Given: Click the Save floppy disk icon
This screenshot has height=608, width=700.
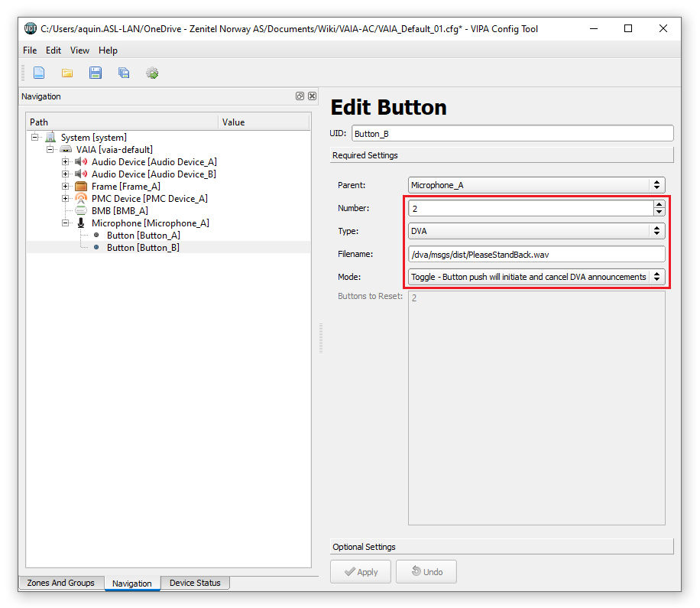Looking at the screenshot, I should coord(96,73).
